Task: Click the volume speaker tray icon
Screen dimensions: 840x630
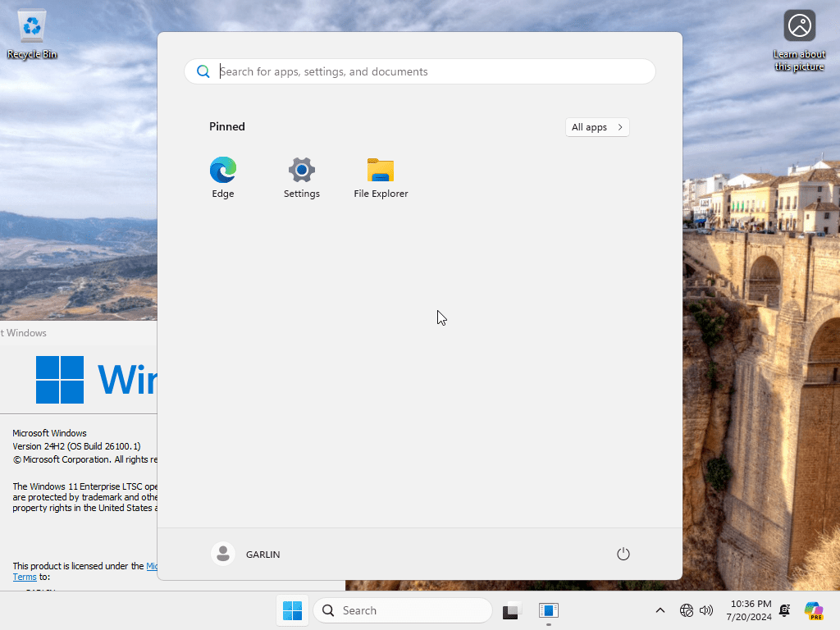Action: (x=706, y=610)
